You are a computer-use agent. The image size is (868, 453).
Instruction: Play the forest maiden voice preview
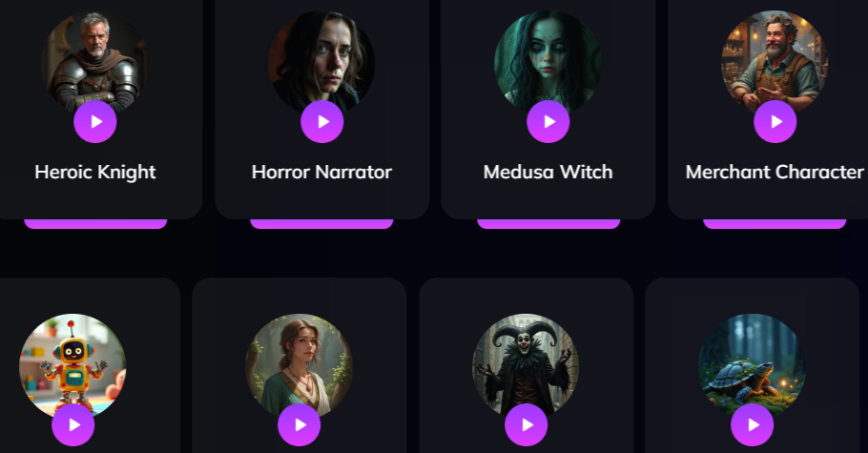(299, 424)
